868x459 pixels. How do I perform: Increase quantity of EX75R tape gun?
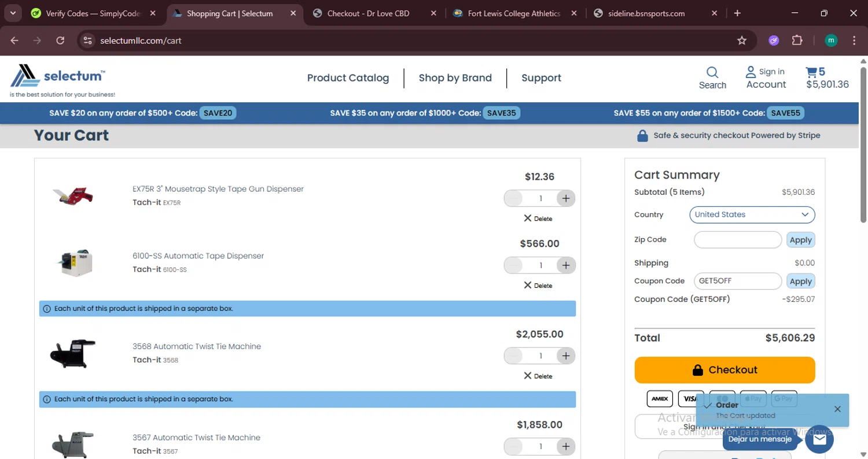(566, 198)
